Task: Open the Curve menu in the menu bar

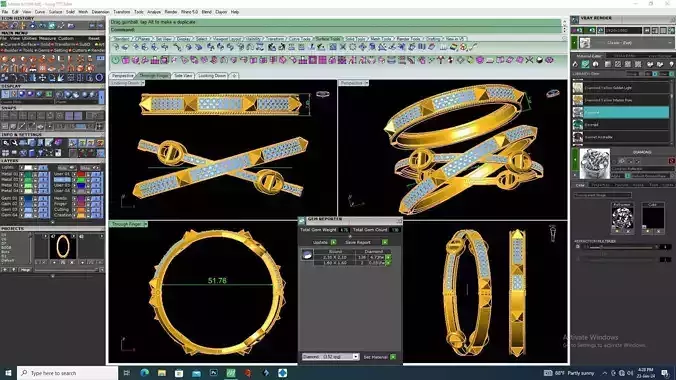Action: (x=40, y=12)
